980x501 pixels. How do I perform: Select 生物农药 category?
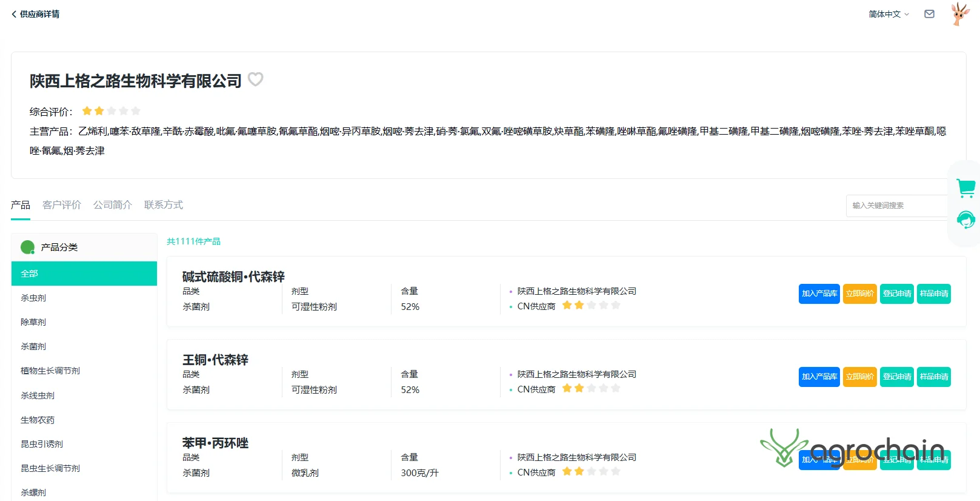(84, 420)
